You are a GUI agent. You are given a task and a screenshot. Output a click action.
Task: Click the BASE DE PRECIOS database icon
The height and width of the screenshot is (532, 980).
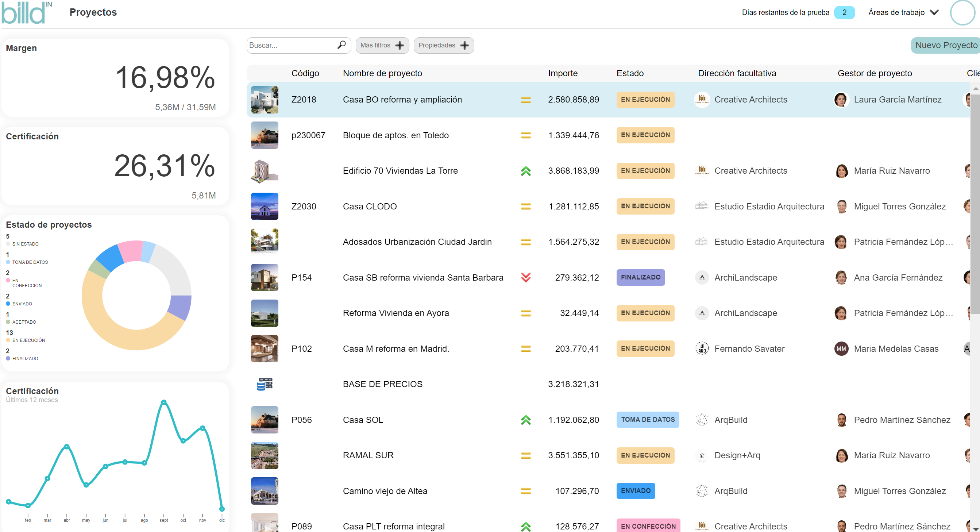coord(265,384)
